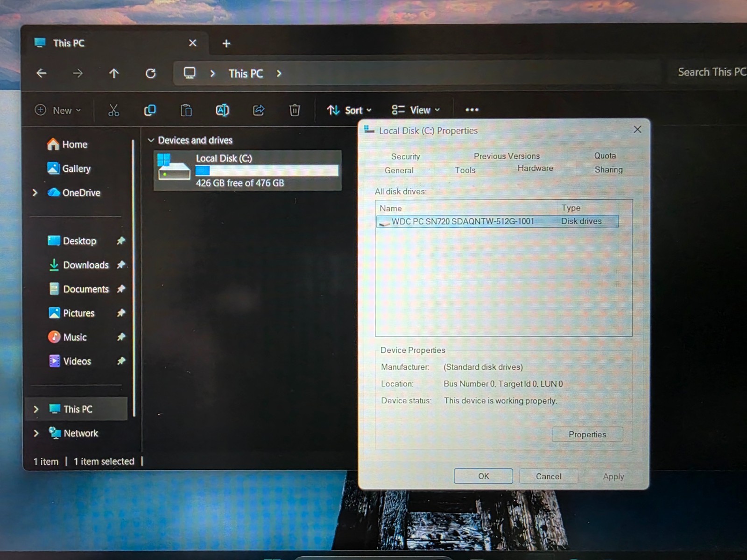Open the View dropdown menu
Image resolution: width=747 pixels, height=560 pixels.
coord(416,110)
